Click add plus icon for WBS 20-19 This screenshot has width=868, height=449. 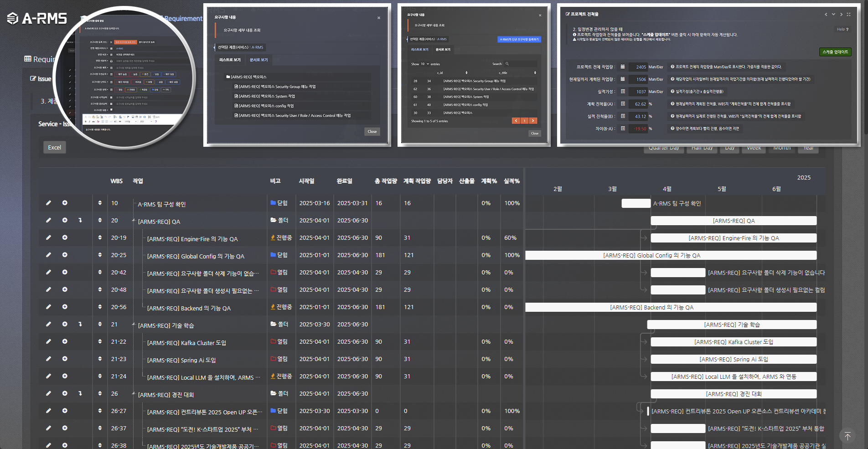tap(65, 237)
